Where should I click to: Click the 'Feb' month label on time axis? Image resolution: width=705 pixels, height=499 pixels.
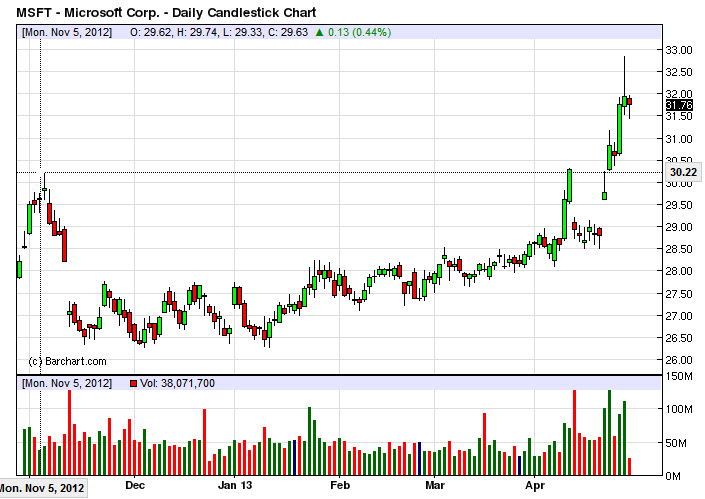coord(339,486)
